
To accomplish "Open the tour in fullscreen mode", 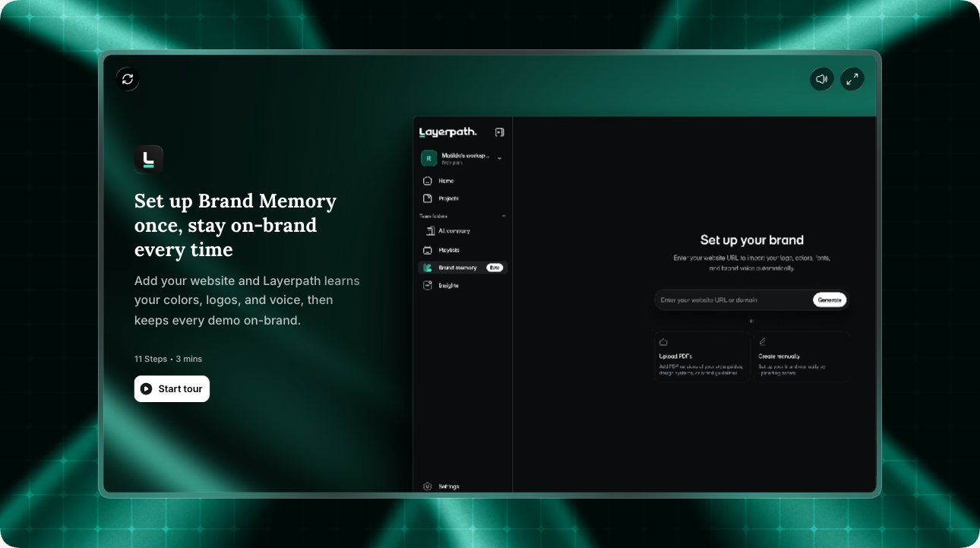I will [x=852, y=79].
